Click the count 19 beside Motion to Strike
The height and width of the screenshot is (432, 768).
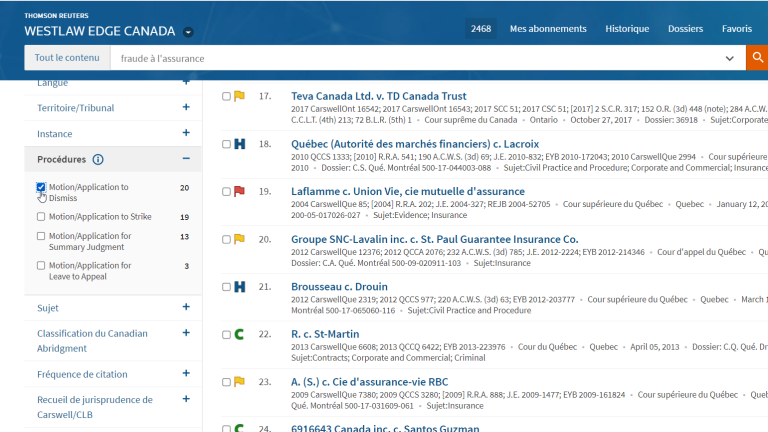(184, 217)
